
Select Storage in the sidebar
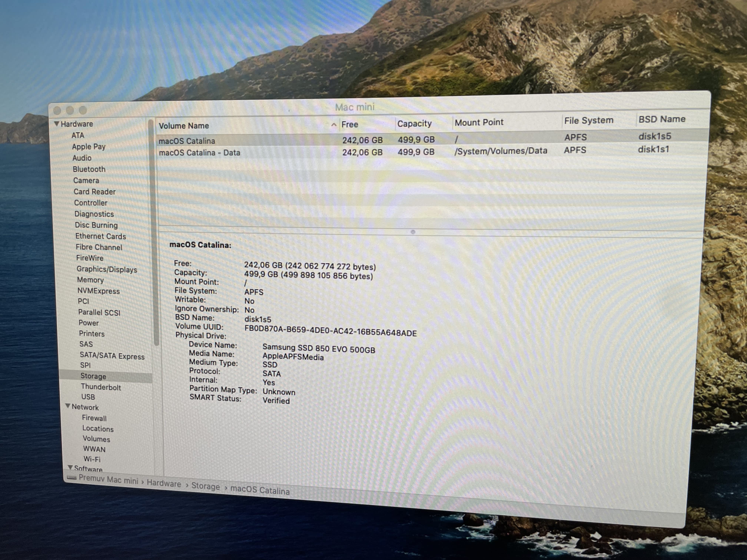click(x=93, y=376)
